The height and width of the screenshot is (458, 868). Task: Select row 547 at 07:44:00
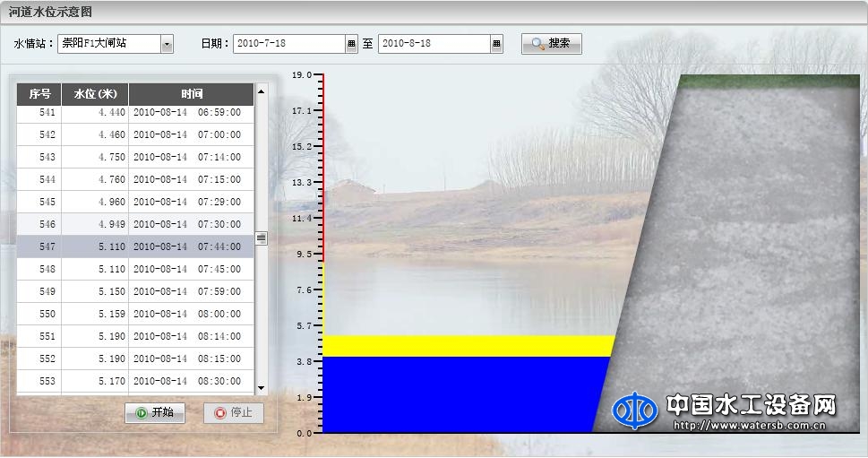[x=134, y=246]
